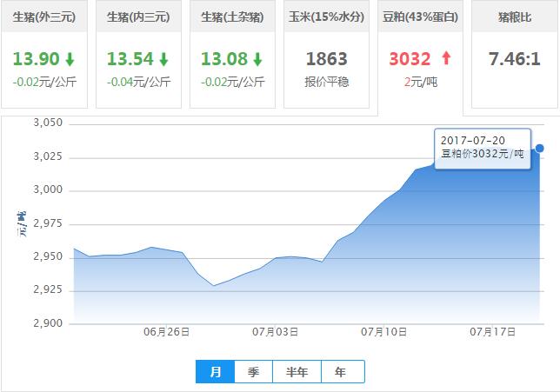560x392 pixels.
Task: Click the 2元/吨 change text
Action: click(421, 82)
